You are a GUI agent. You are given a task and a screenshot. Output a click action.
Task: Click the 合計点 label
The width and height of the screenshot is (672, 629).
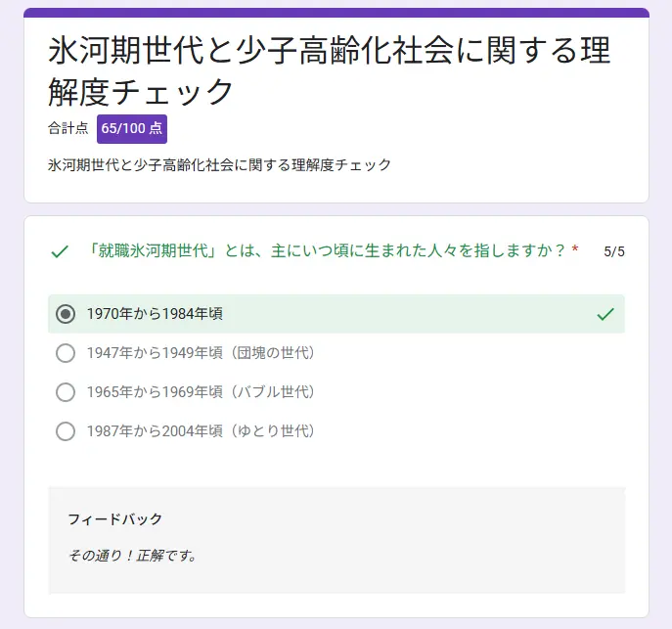tap(67, 128)
